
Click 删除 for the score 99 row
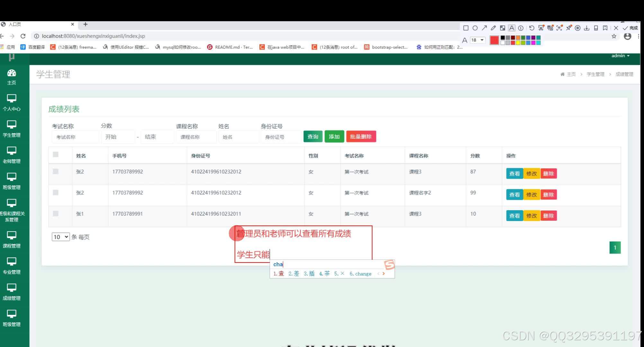tap(549, 195)
